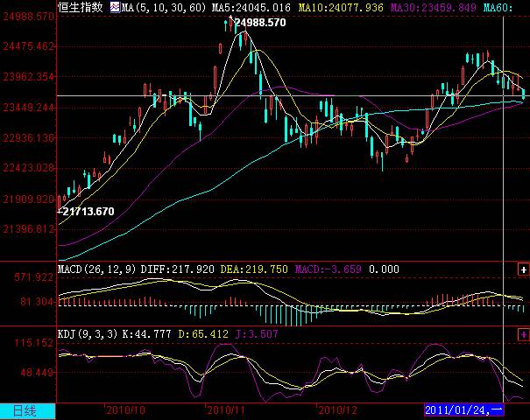Image resolution: width=530 pixels, height=420 pixels.
Task: Click the MA60 label at top right
Action: tap(498, 7)
